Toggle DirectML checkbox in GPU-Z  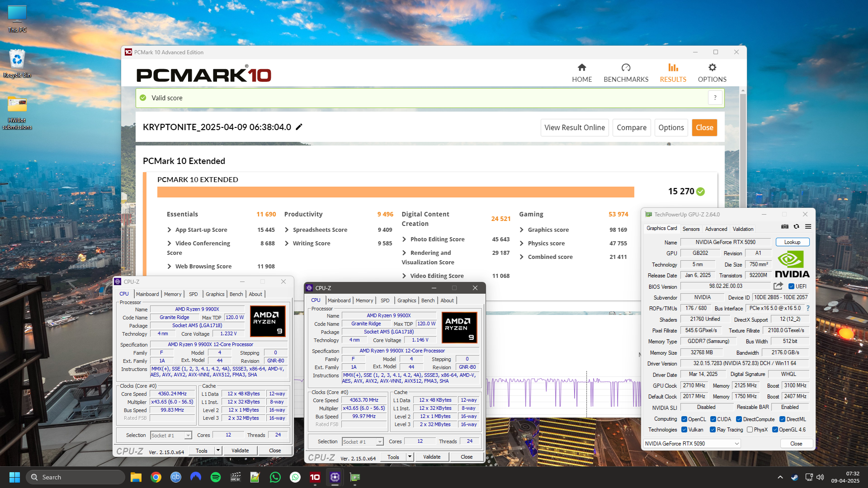pos(782,419)
